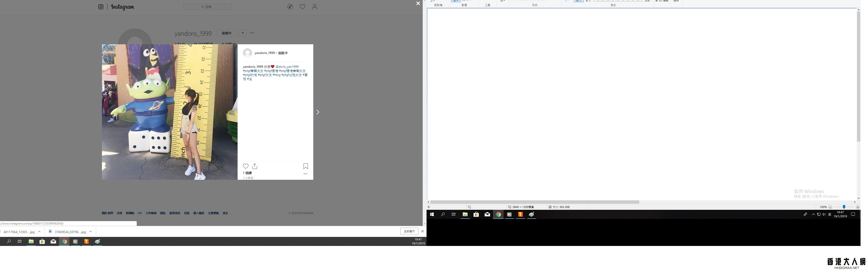This screenshot has height=271, width=868.
Task: Close the Chrome downloads bar
Action: tap(422, 231)
